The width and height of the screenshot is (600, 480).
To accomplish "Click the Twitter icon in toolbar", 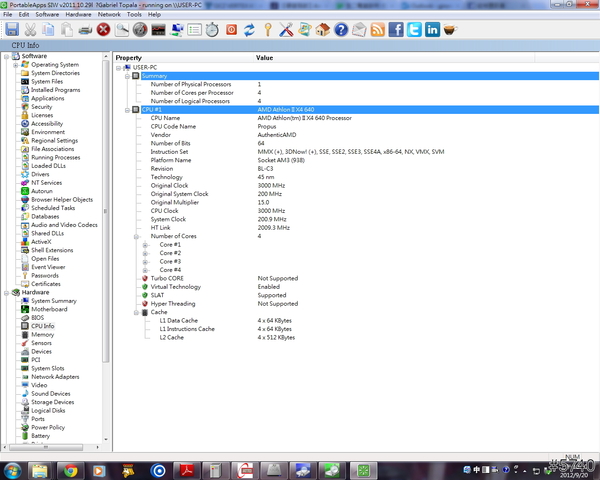I will point(413,30).
